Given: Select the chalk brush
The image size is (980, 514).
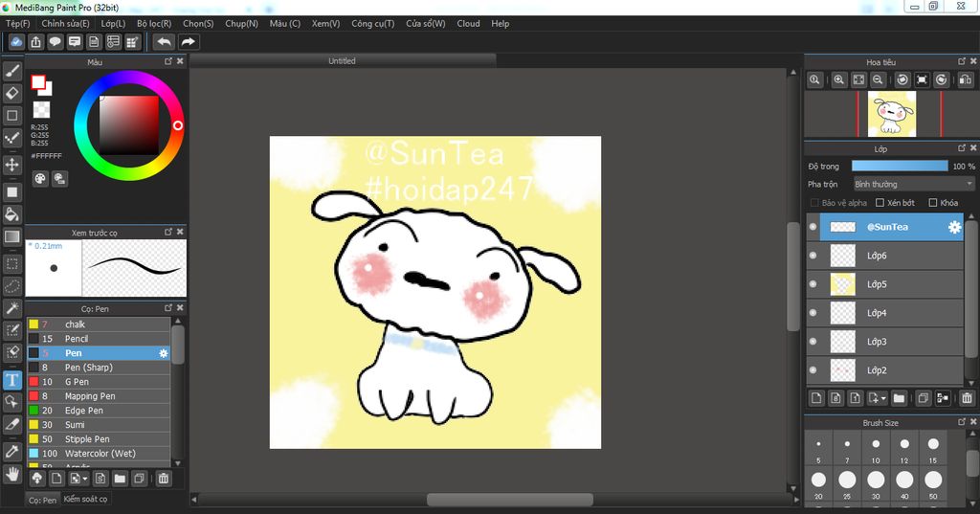Looking at the screenshot, I should point(99,324).
